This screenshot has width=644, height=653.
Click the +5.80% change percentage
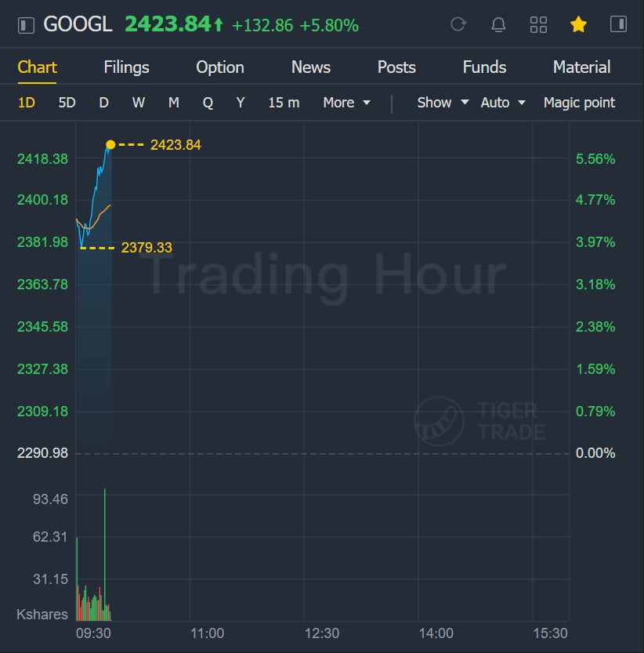(x=329, y=25)
